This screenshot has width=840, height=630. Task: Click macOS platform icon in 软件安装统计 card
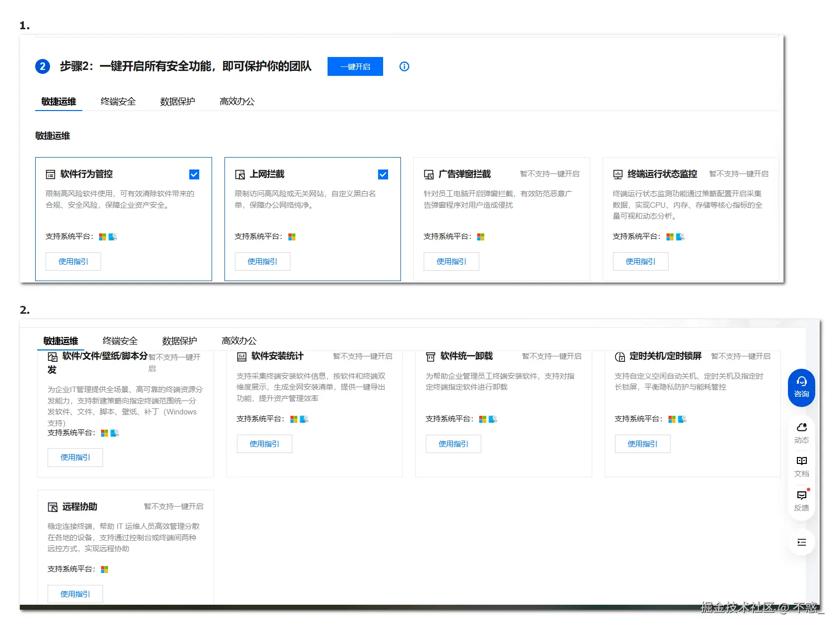point(304,419)
